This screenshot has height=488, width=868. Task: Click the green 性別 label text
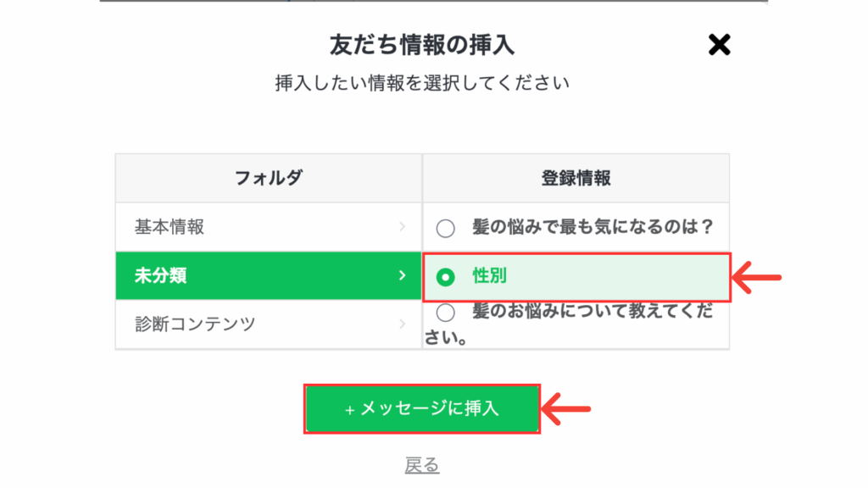point(489,275)
